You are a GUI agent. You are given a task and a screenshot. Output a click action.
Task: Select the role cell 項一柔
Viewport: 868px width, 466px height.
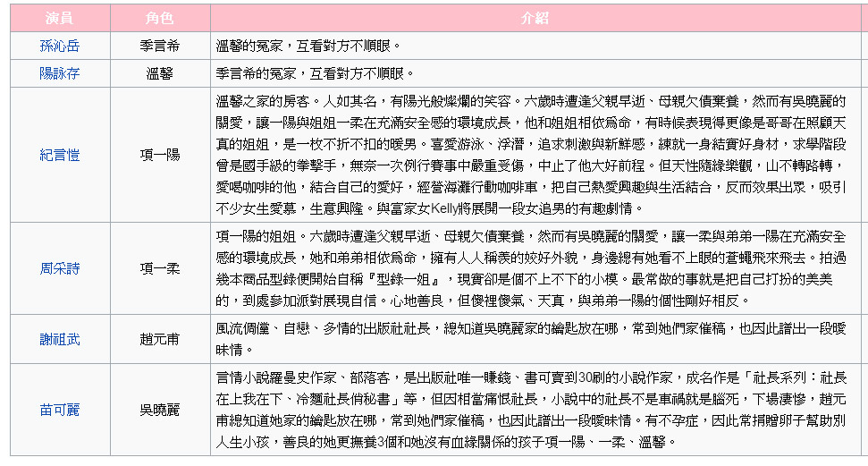(160, 268)
